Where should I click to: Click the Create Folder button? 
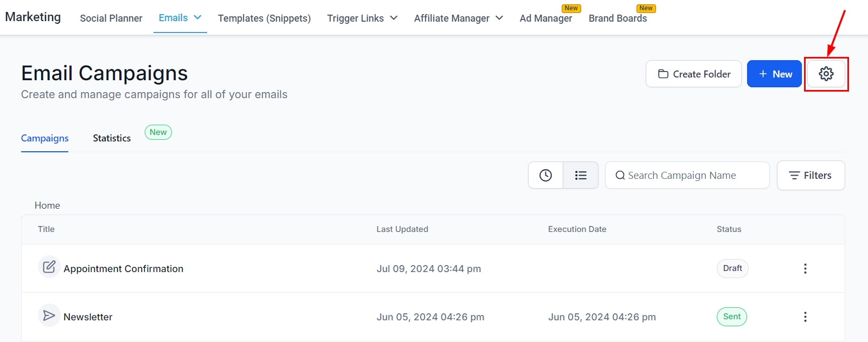pyautogui.click(x=693, y=74)
